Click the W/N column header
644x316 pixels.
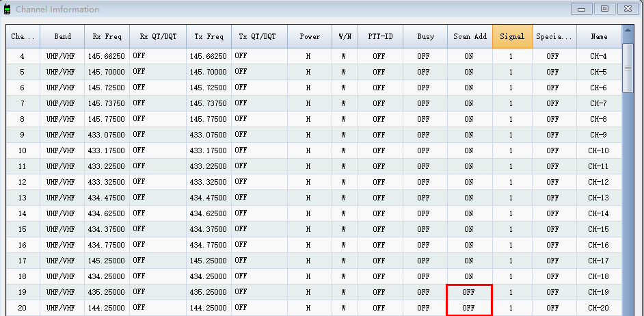point(345,36)
